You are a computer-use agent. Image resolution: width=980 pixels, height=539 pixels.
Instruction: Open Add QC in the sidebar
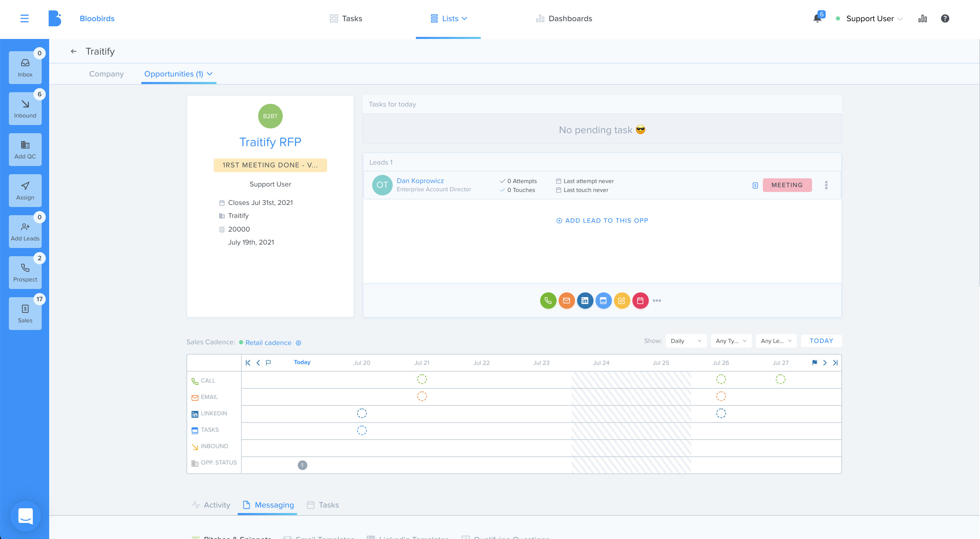click(x=25, y=150)
